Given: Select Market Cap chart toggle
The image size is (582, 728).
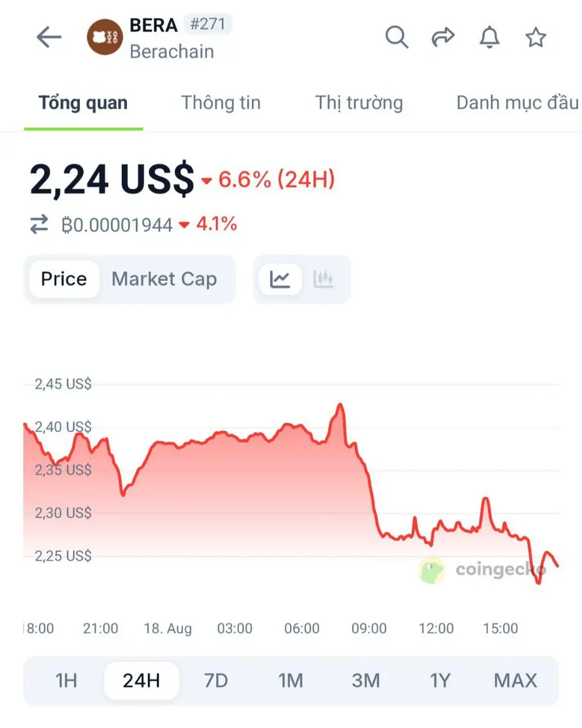Looking at the screenshot, I should [164, 279].
